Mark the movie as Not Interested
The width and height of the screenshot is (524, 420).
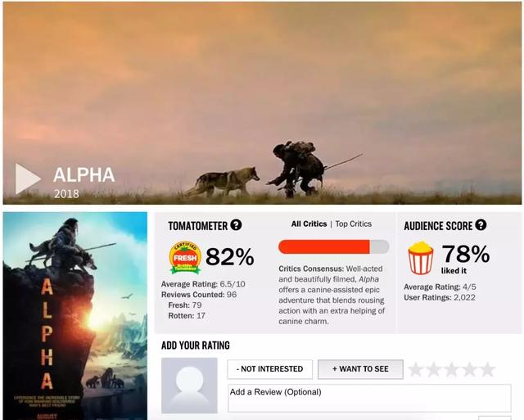269,369
